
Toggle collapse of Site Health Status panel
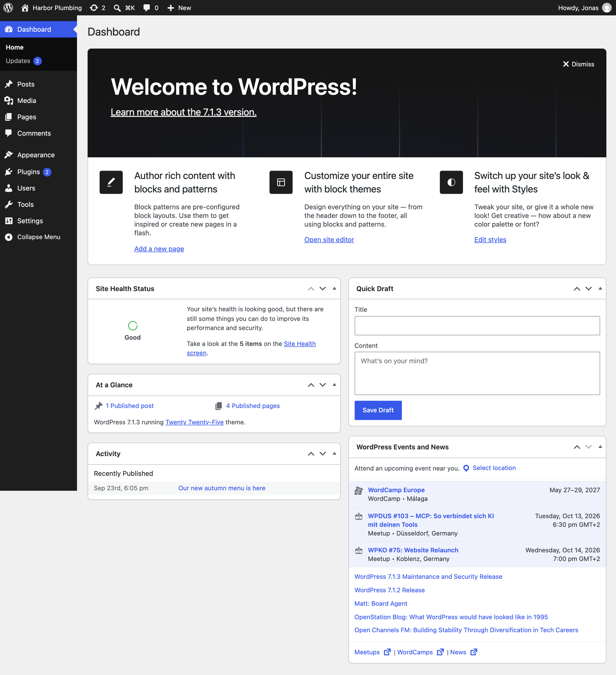334,288
